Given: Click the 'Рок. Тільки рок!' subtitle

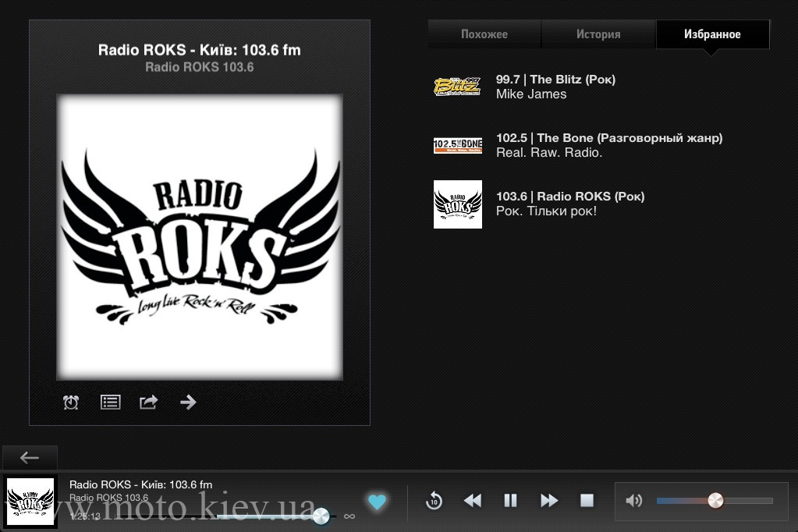Looking at the screenshot, I should [546, 211].
